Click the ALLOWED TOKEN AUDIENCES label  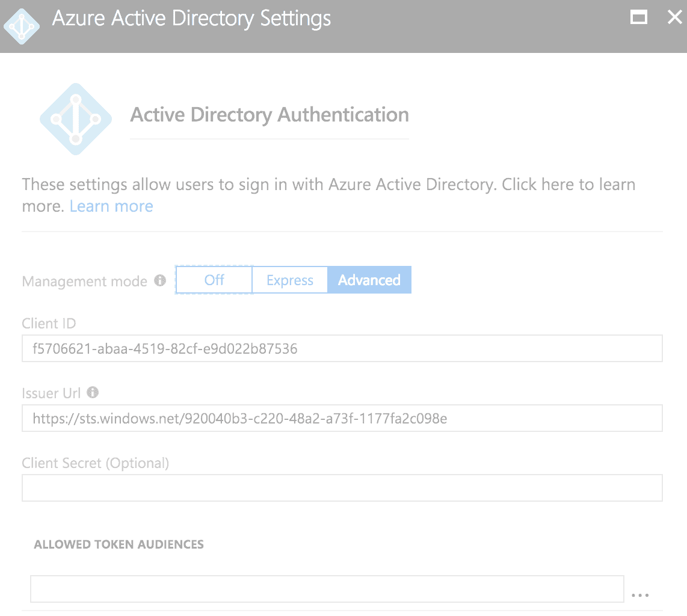(119, 544)
